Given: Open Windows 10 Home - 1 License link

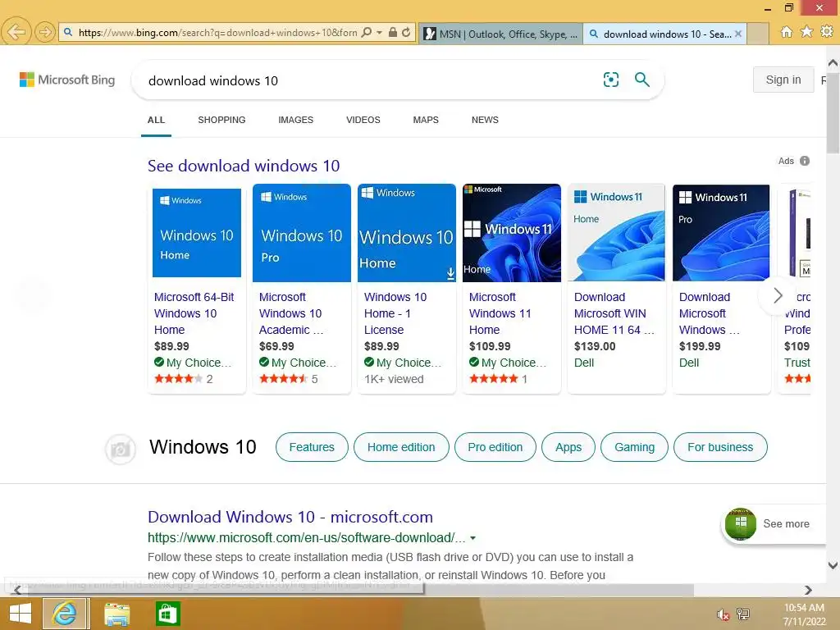Looking at the screenshot, I should 395,313.
